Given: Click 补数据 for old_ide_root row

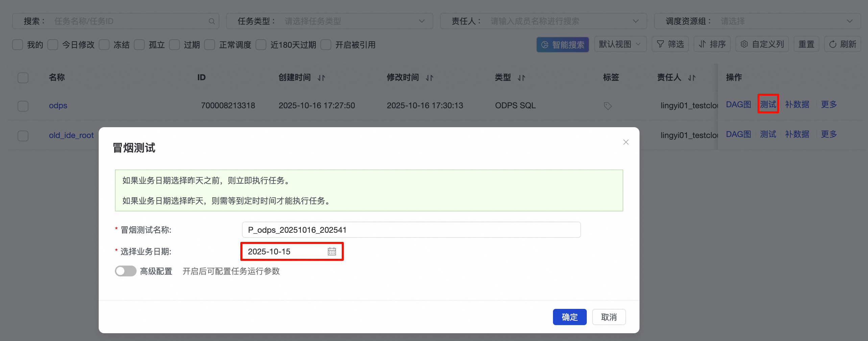Looking at the screenshot, I should coord(797,134).
